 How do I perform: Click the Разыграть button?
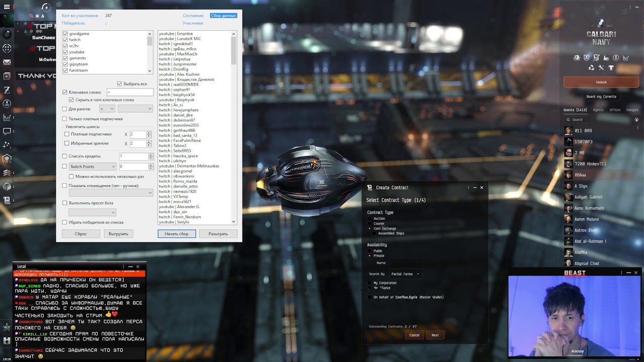(218, 234)
